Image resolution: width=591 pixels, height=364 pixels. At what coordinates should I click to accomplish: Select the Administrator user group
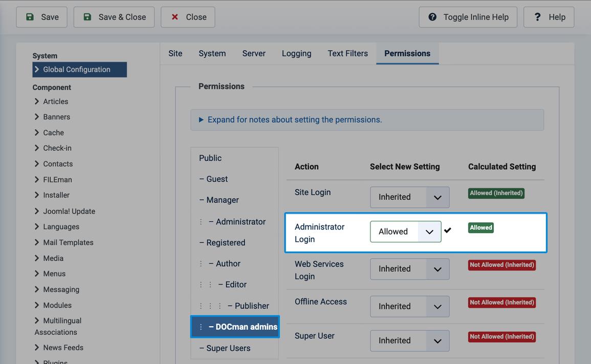pos(237,222)
